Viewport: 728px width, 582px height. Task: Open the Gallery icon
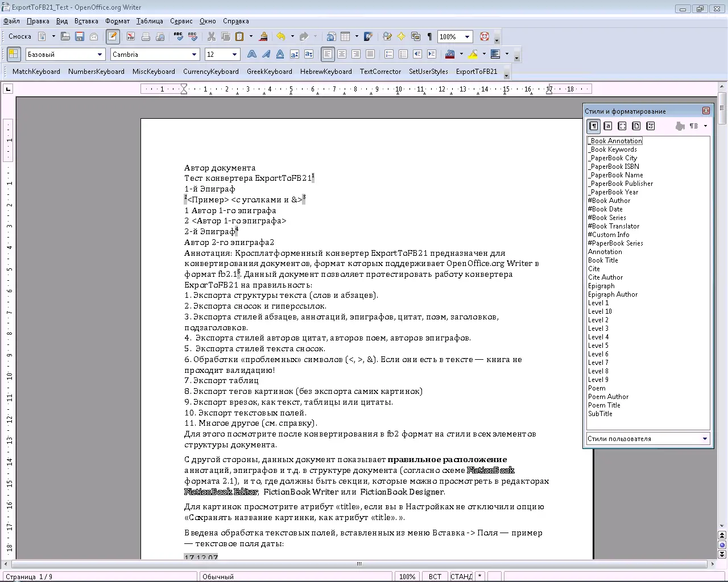(x=416, y=36)
